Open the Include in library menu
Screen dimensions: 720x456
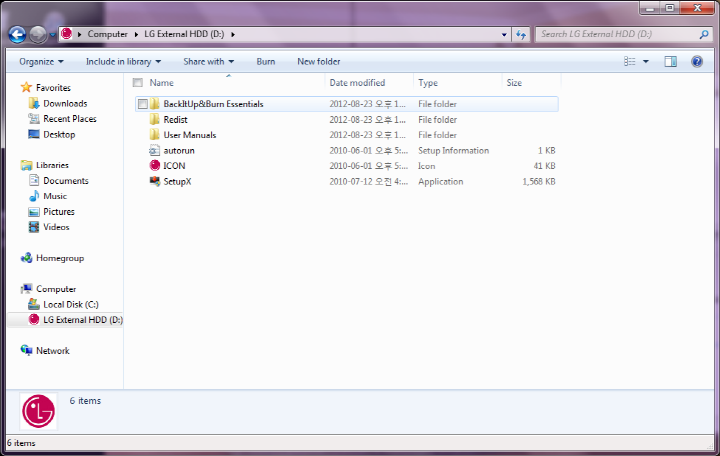(x=123, y=62)
